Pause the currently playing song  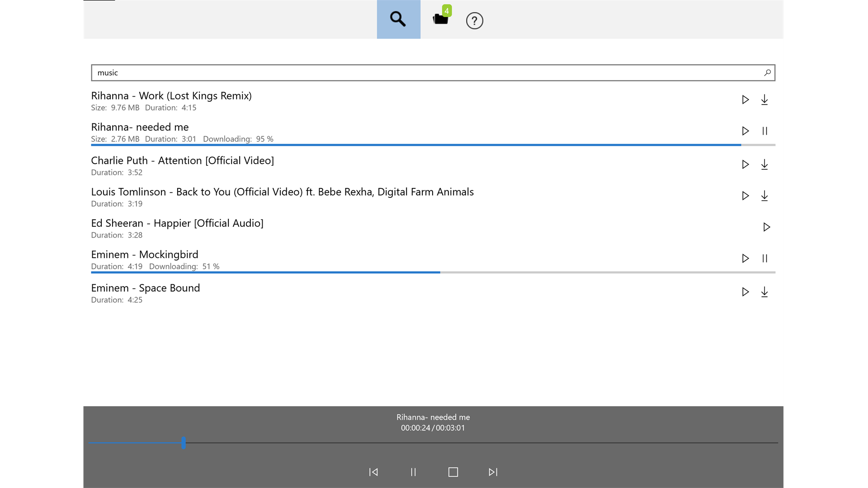[x=413, y=472]
